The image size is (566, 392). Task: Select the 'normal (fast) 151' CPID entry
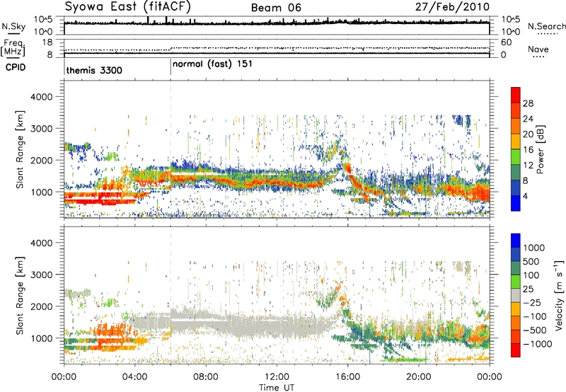click(x=212, y=64)
